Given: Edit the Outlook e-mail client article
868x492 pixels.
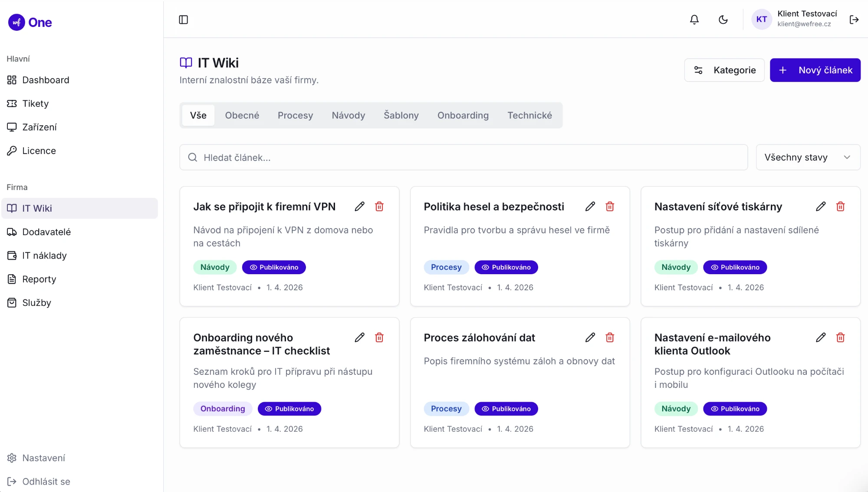Looking at the screenshot, I should click(x=821, y=338).
